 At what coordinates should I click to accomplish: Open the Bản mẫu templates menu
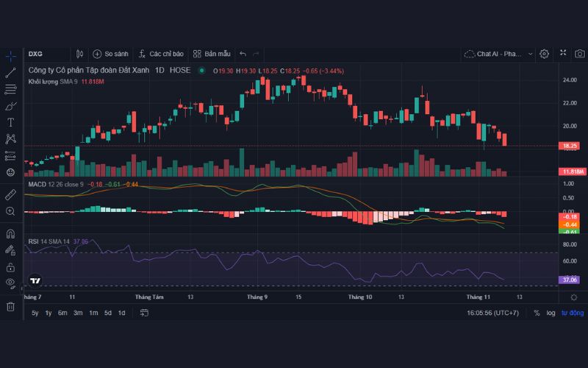point(212,54)
